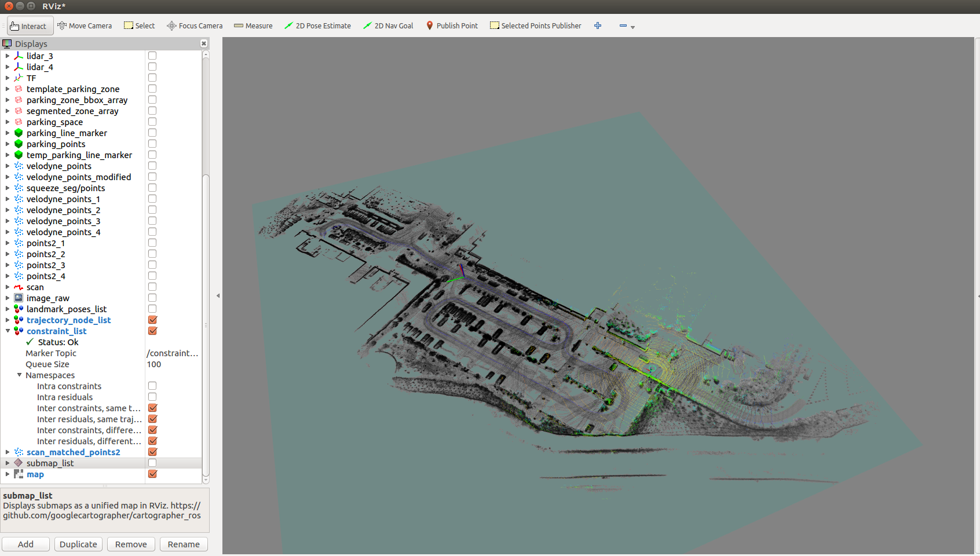Viewport: 980px width, 556px height.
Task: Select the Publish Point tool
Action: pyautogui.click(x=452, y=25)
